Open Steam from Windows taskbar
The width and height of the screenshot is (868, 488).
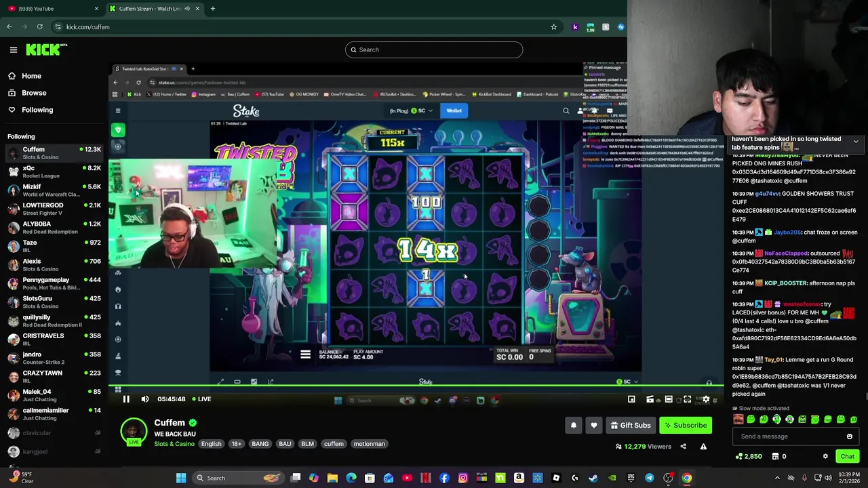coord(593,479)
